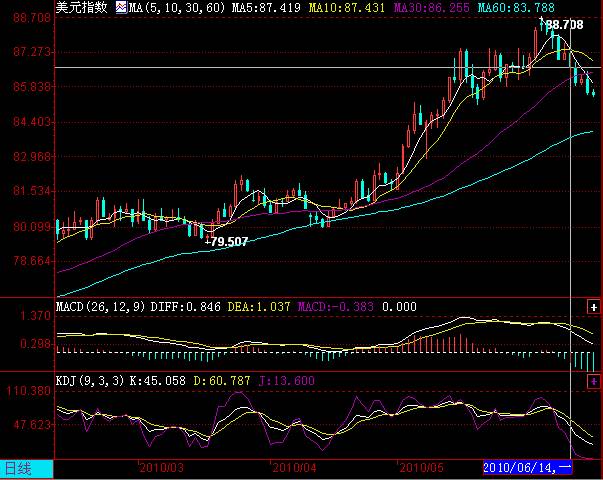Click the 0.000 value in MACD header
603x480 pixels.
[x=399, y=307]
